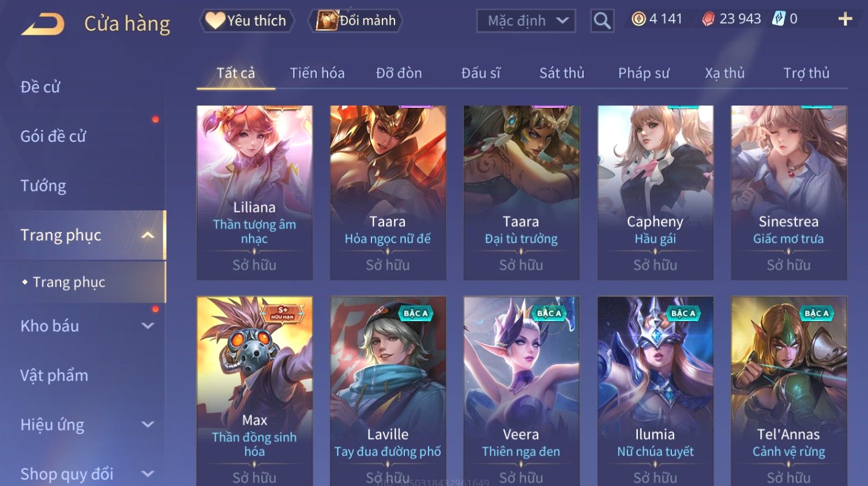Screen dimensions: 868x486
Task: Select Liliana Thần tượng âm nhạc skin
Action: [254, 193]
